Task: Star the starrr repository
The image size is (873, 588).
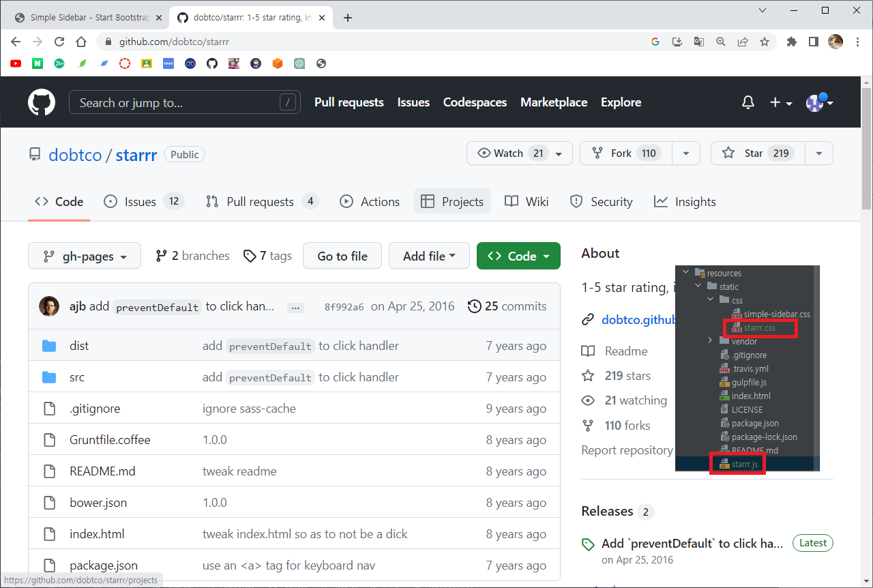Action: 758,153
